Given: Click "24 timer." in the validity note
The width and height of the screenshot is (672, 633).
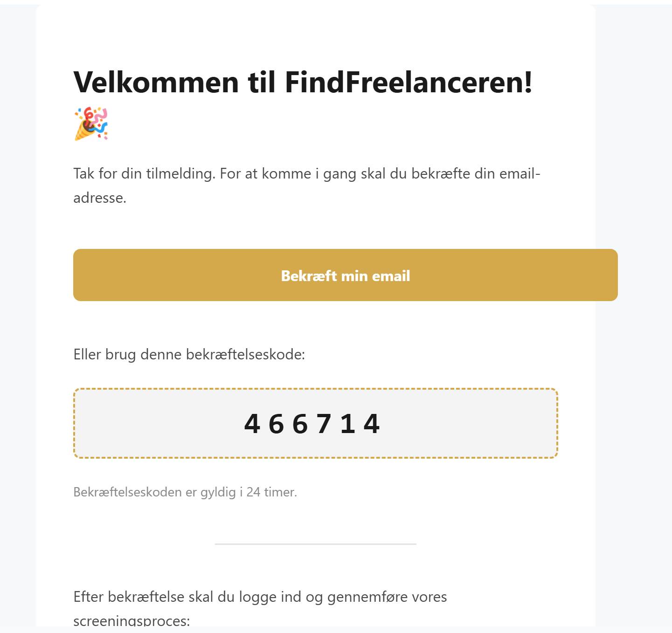Looking at the screenshot, I should (271, 492).
